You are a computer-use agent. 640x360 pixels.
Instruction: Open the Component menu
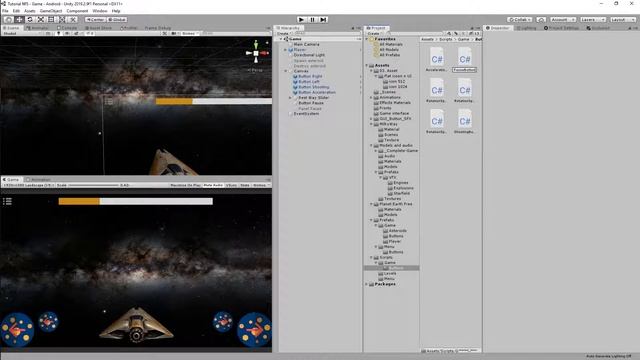pos(77,11)
